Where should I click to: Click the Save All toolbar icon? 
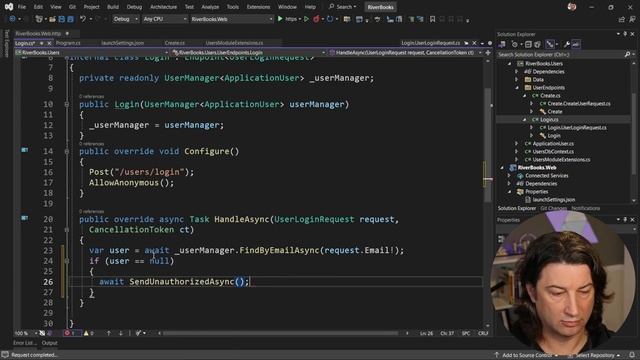coord(71,19)
